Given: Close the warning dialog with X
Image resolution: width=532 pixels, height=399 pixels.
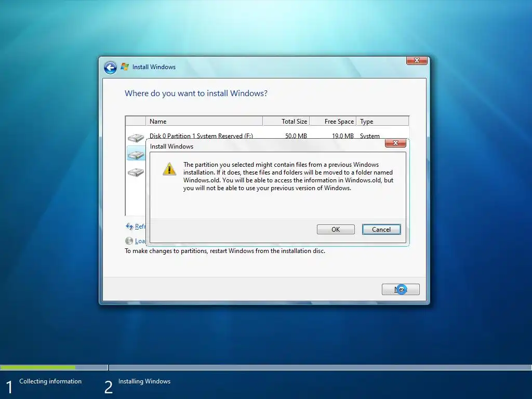Looking at the screenshot, I should pyautogui.click(x=395, y=143).
